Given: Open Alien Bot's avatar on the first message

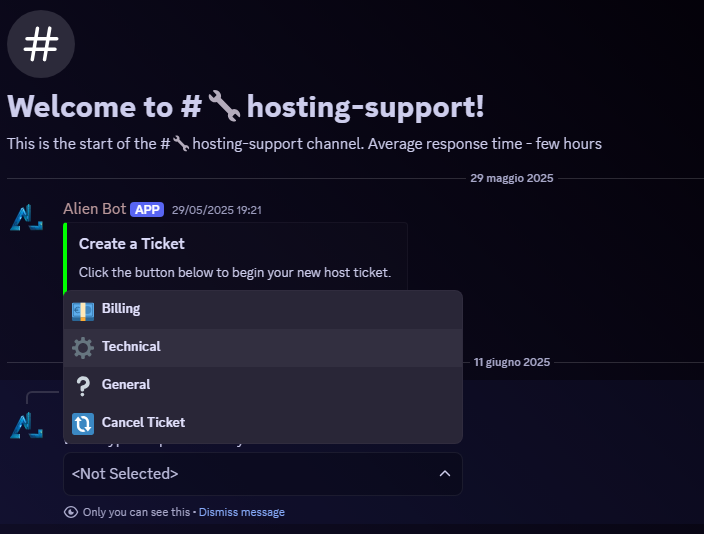Looking at the screenshot, I should point(26,217).
